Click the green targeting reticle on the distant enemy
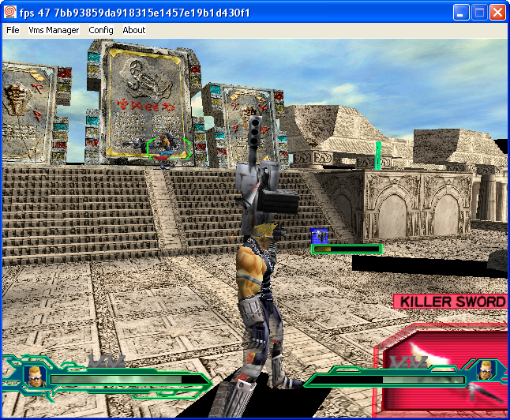 click(168, 146)
